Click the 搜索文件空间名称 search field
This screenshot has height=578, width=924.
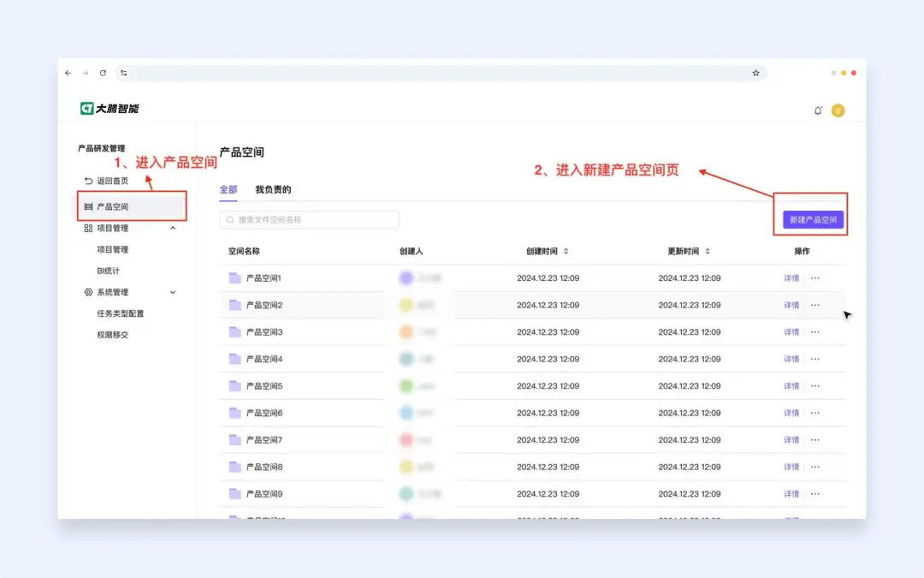[308, 220]
